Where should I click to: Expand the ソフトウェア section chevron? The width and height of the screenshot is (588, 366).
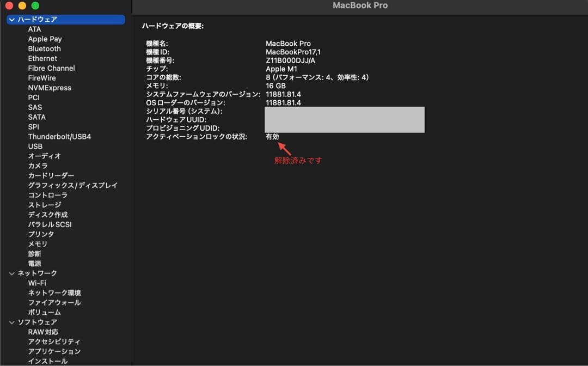(x=11, y=322)
